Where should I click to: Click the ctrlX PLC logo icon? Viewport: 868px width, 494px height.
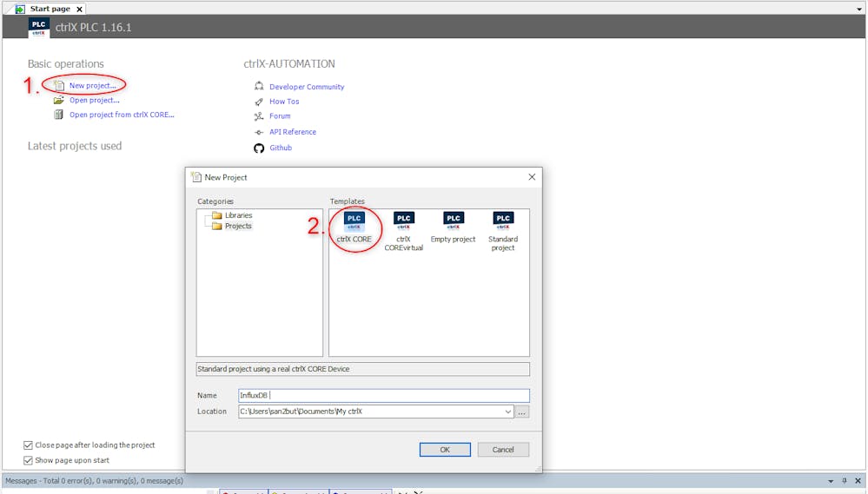[39, 27]
